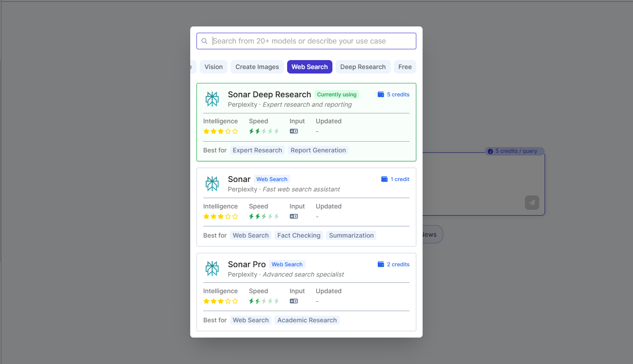Click the Academic Research tag
This screenshot has width=633, height=364.
tap(307, 320)
